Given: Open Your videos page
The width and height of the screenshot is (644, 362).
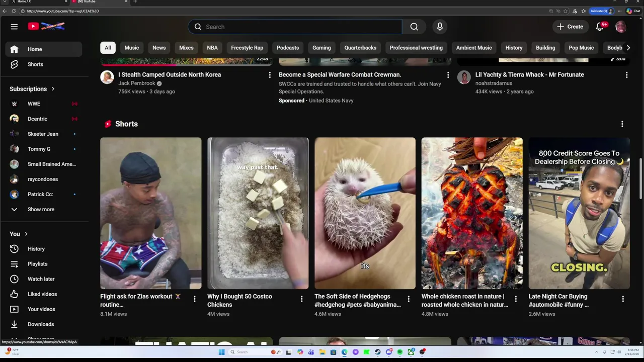Looking at the screenshot, I should click(x=43, y=309).
